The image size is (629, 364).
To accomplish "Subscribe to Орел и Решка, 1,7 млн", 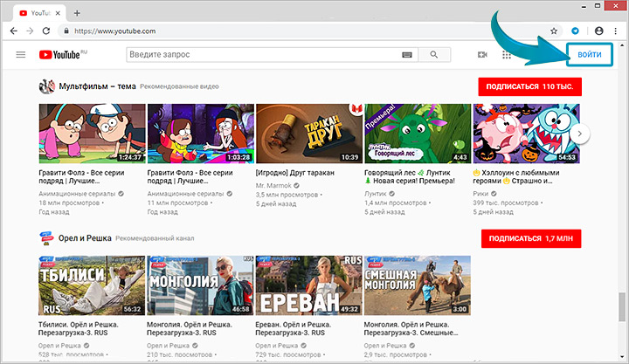I will [531, 238].
